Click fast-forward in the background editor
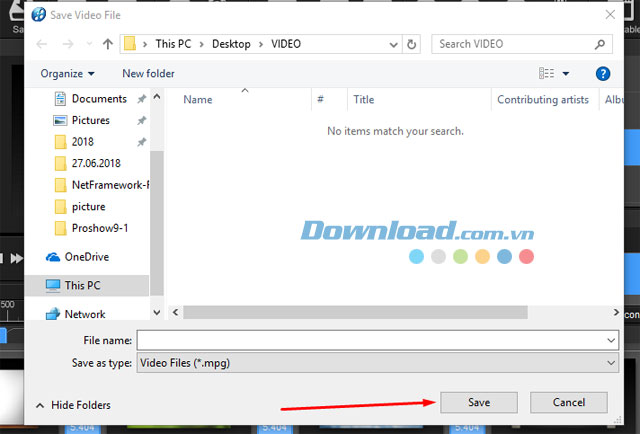 point(17,258)
